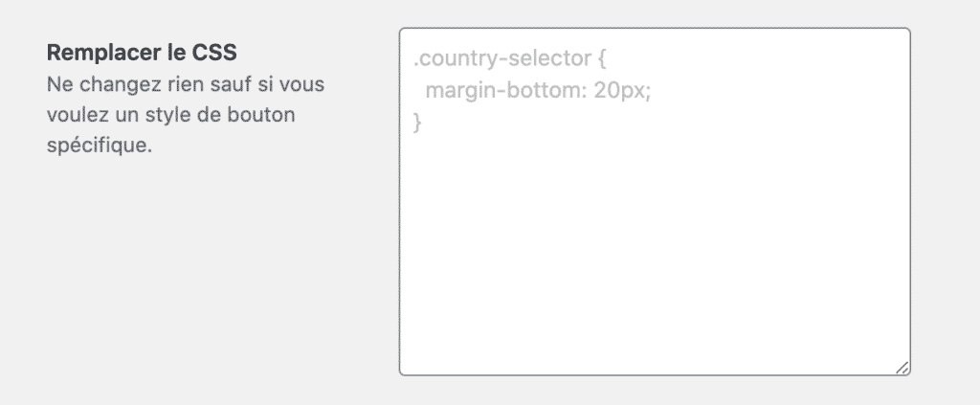Click the "Remplacer le CSS" field label
This screenshot has width=980, height=405.
(x=141, y=53)
